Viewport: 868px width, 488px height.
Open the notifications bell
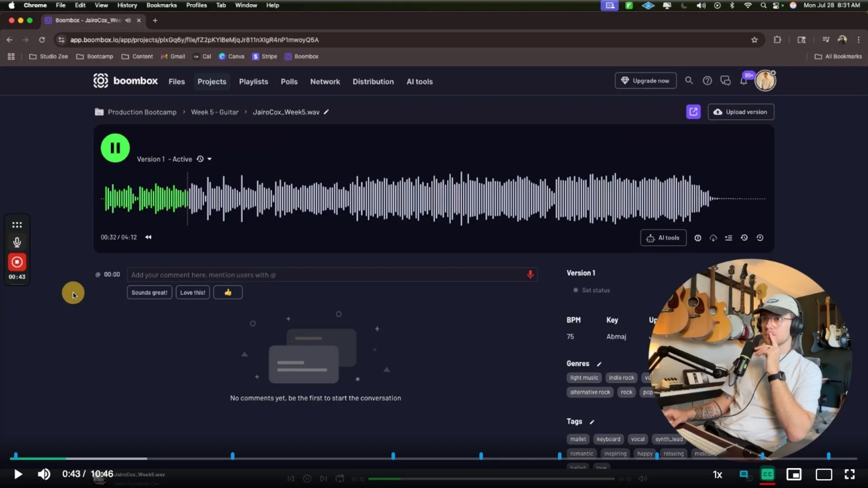(743, 81)
